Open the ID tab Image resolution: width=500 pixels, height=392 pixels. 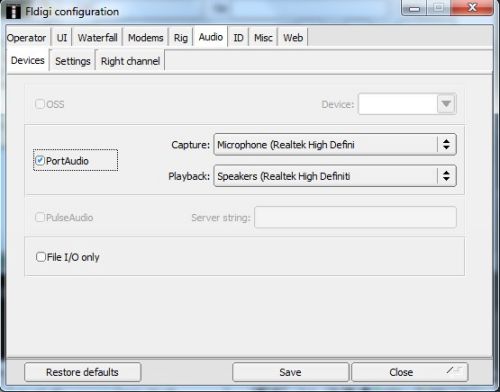(238, 38)
